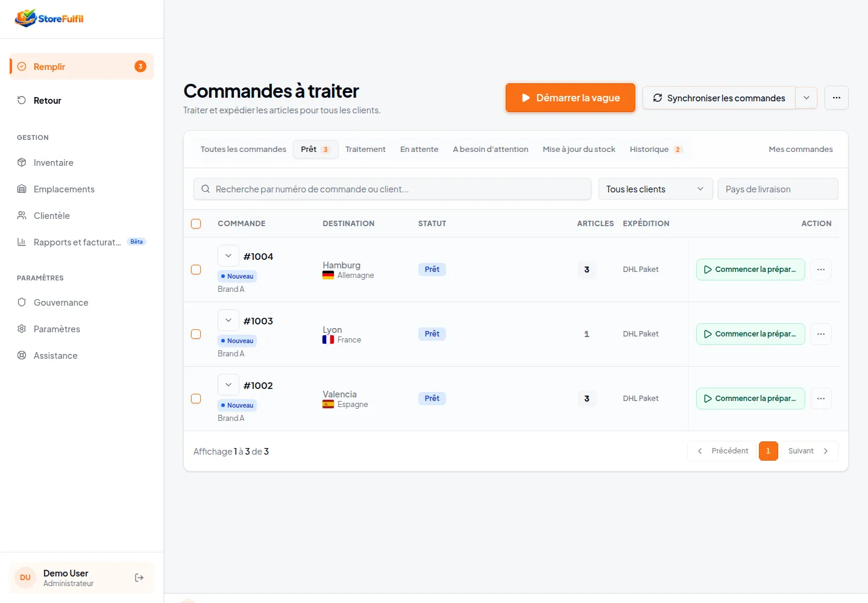Check the box for order #1004

(196, 270)
